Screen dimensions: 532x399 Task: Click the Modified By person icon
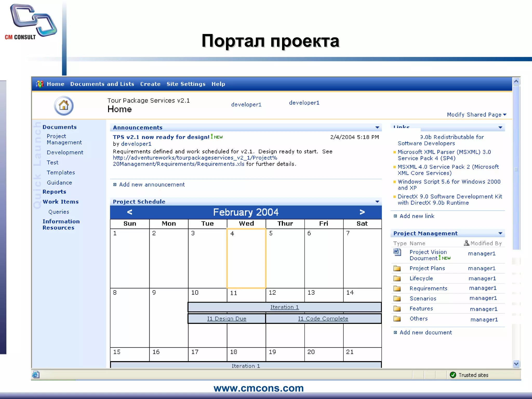coord(467,243)
